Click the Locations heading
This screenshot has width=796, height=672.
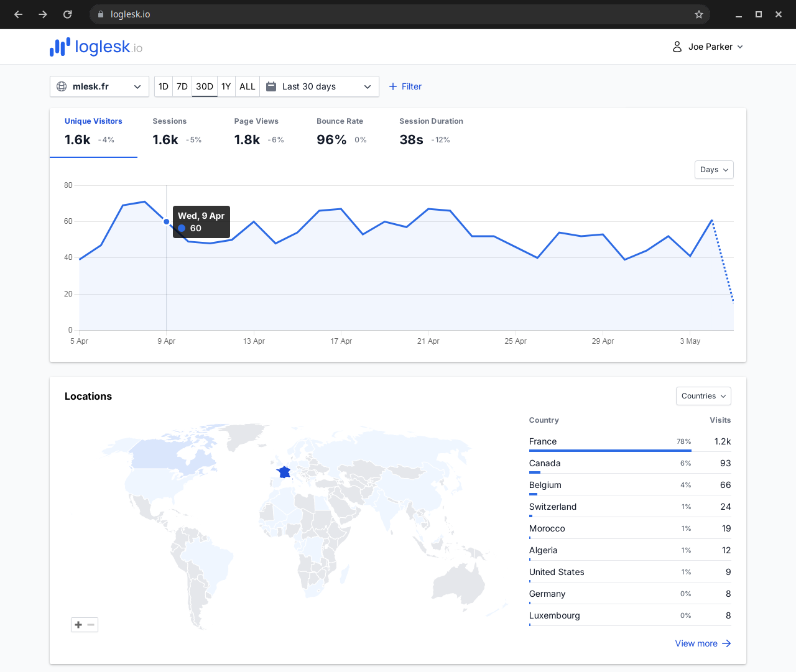[88, 396]
